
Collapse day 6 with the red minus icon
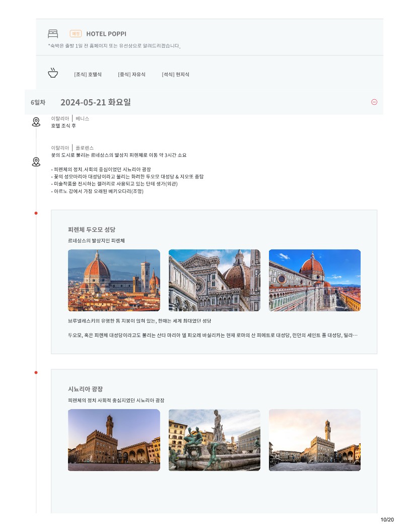pyautogui.click(x=374, y=102)
